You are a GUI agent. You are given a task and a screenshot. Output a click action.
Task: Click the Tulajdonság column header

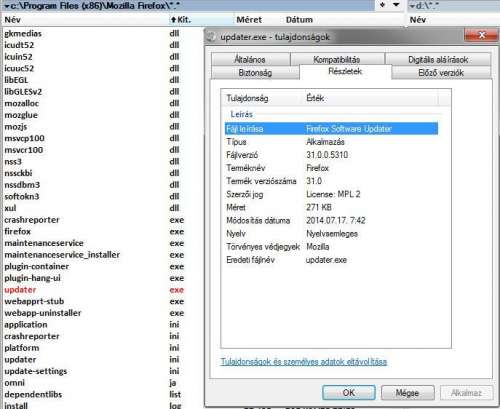[x=262, y=98]
